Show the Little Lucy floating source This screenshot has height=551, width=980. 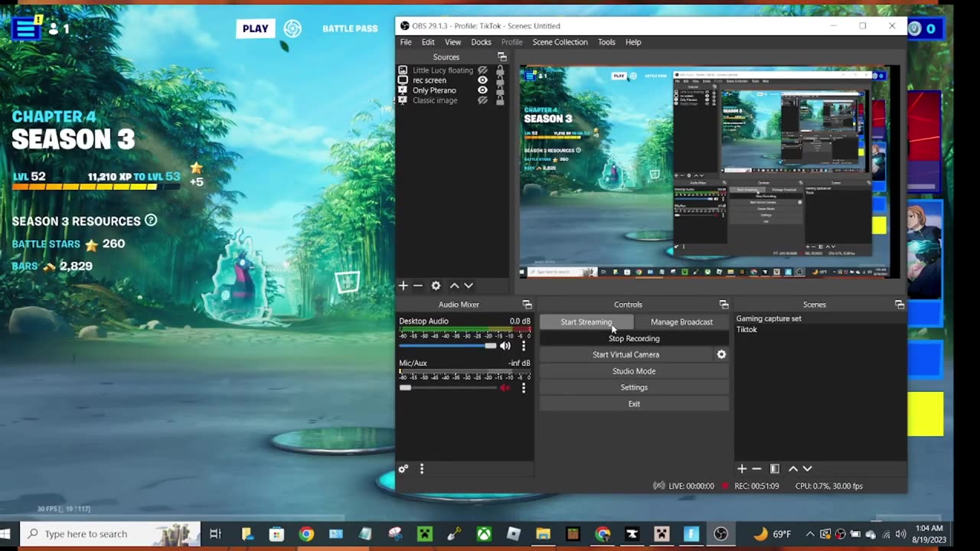click(482, 70)
